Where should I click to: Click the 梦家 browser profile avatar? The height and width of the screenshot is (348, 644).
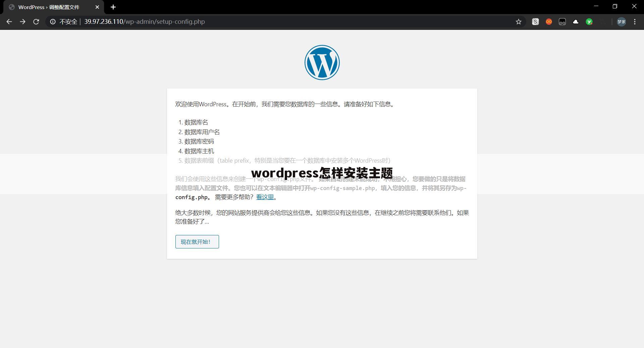[x=621, y=21]
